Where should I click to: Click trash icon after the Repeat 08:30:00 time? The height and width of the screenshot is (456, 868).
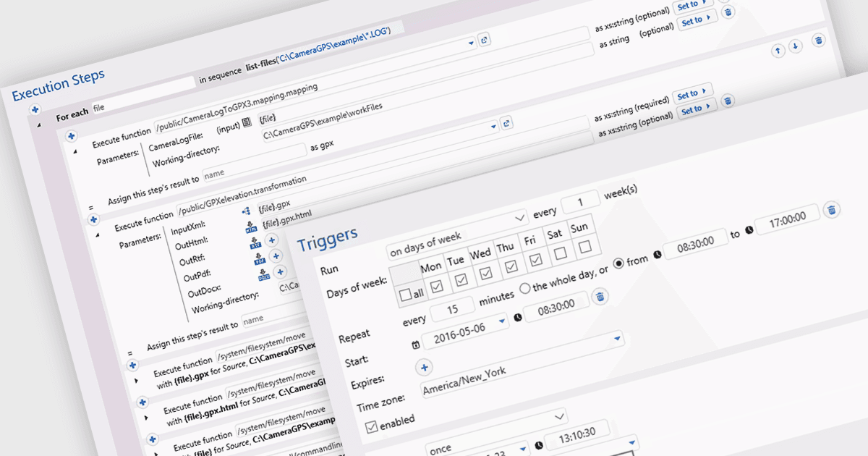click(x=600, y=296)
